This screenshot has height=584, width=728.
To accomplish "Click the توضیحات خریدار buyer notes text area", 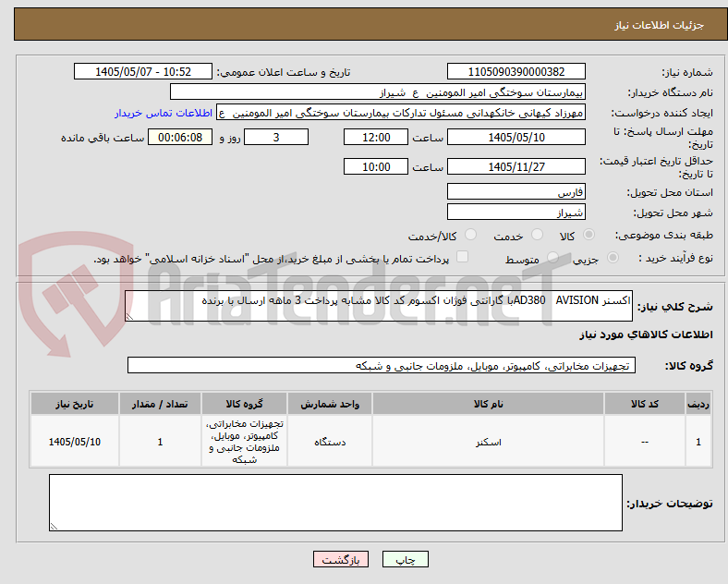I will click(335, 503).
